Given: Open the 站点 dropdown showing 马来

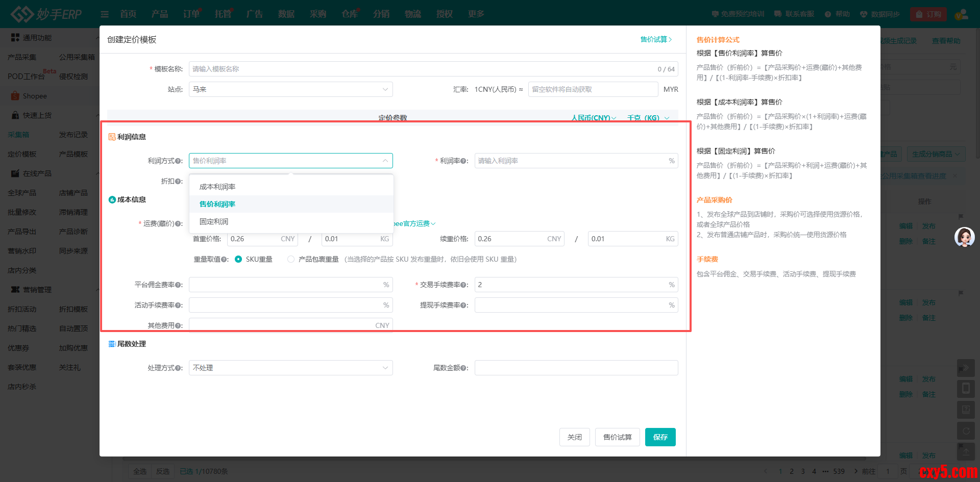Looking at the screenshot, I should click(290, 89).
